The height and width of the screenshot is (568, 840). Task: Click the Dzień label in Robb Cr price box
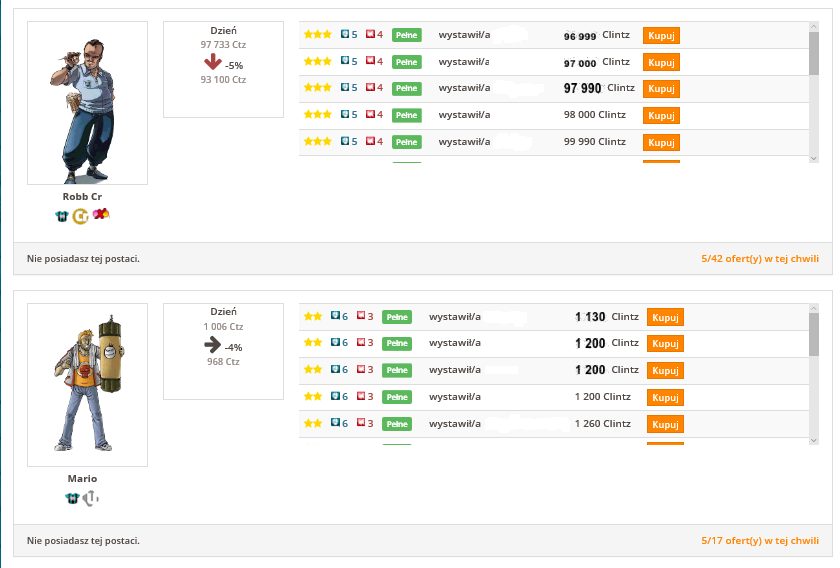[223, 31]
